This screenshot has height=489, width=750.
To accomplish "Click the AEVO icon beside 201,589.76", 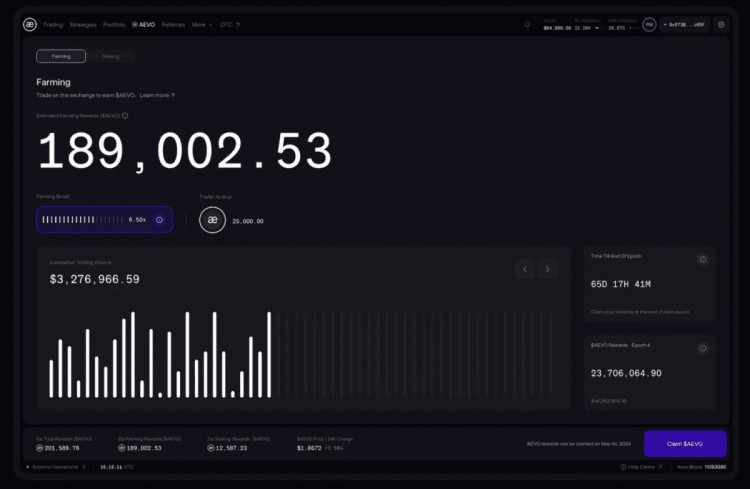I will pyautogui.click(x=40, y=448).
